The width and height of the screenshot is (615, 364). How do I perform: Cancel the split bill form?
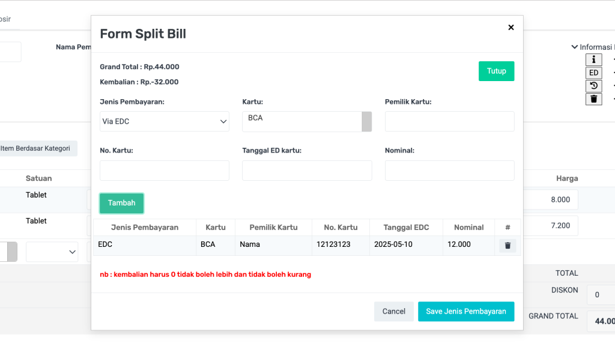[393, 311]
